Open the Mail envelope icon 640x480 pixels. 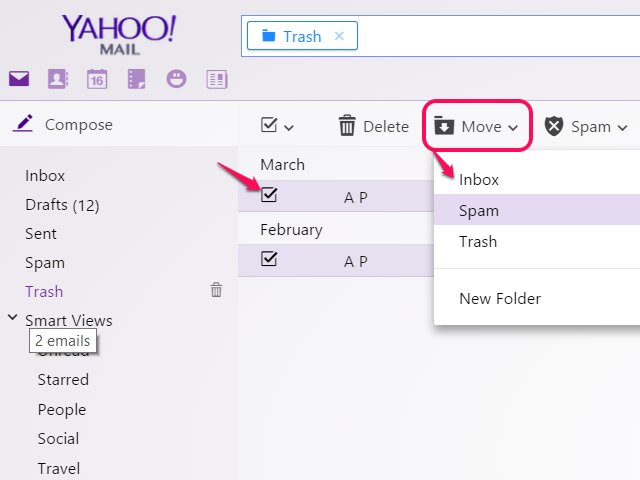pyautogui.click(x=19, y=78)
